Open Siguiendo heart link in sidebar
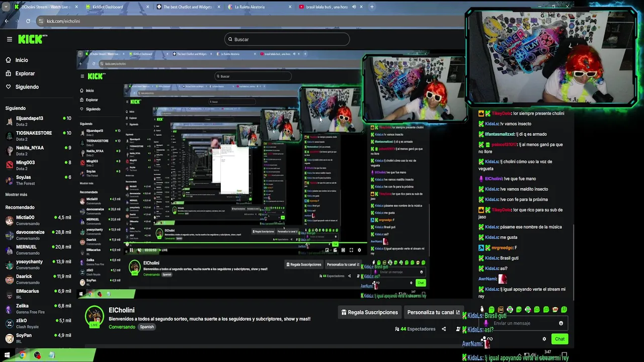The image size is (644, 362). [x=22, y=87]
